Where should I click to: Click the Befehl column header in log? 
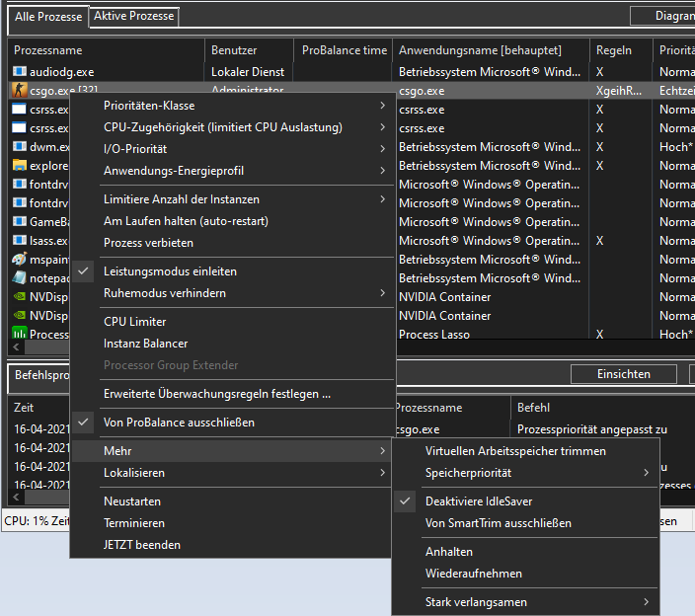click(603, 408)
